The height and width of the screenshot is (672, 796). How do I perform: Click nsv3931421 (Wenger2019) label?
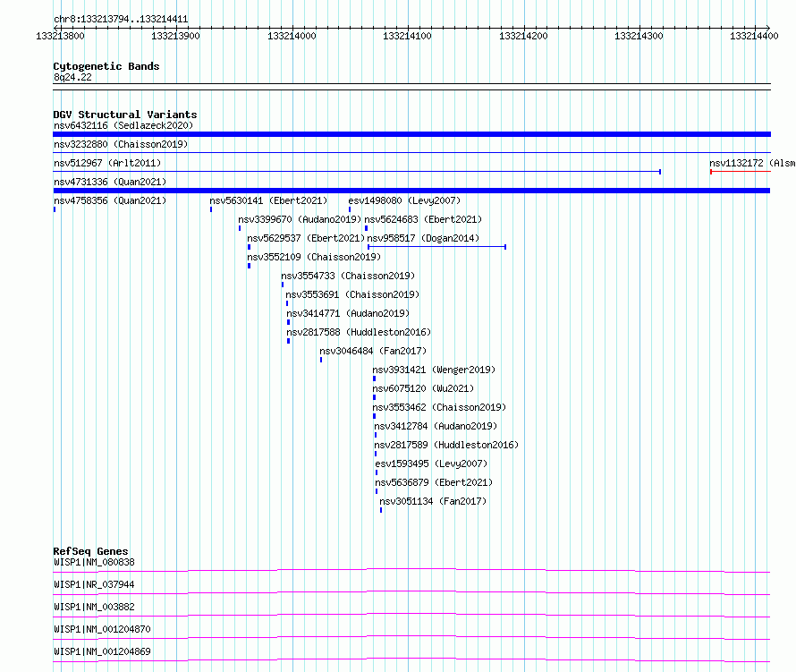pos(434,370)
